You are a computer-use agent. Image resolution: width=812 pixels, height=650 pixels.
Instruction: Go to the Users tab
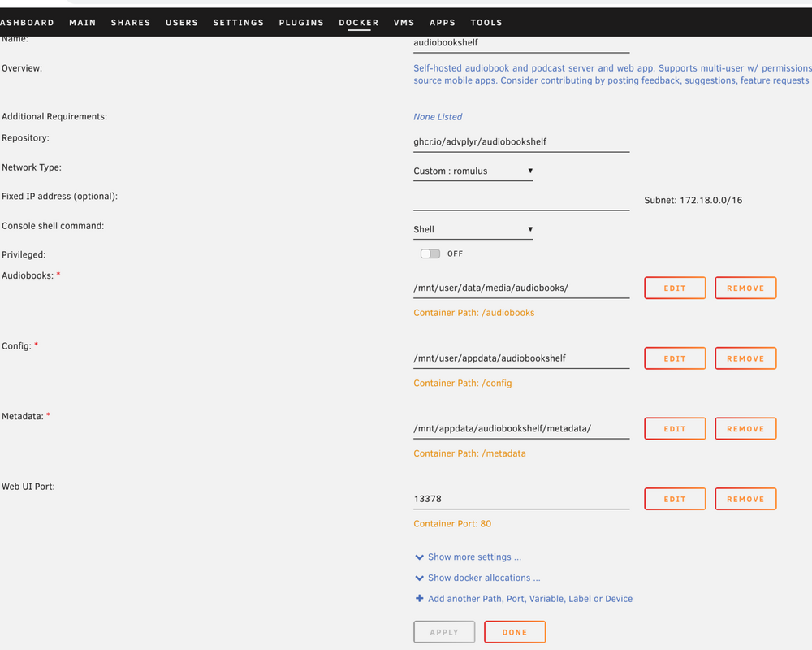182,23
